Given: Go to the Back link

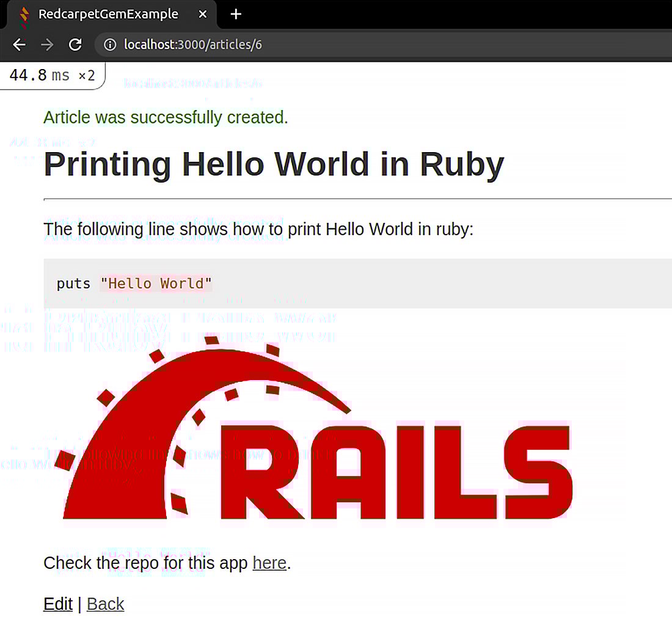Looking at the screenshot, I should tap(106, 604).
